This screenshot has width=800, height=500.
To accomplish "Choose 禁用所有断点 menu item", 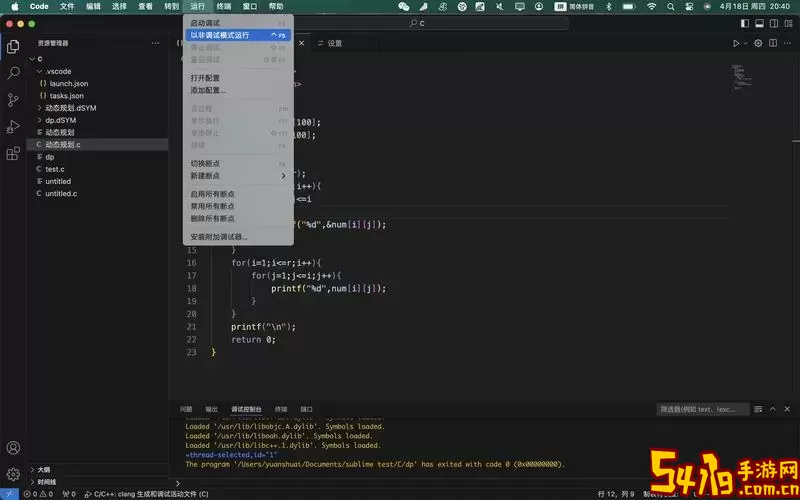I will coord(238,207).
